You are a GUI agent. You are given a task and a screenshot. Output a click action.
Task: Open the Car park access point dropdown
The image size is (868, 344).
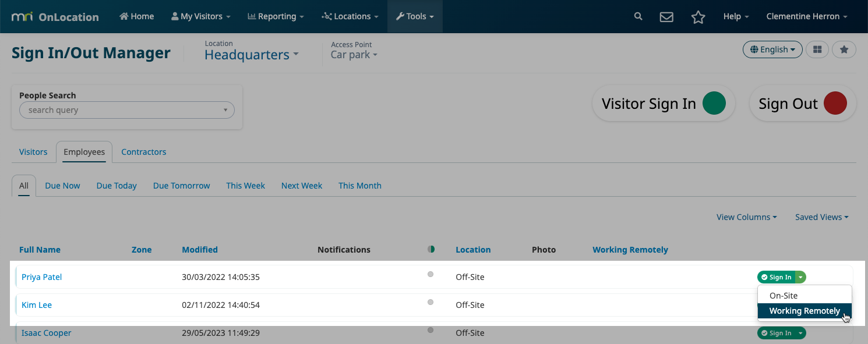tap(354, 55)
